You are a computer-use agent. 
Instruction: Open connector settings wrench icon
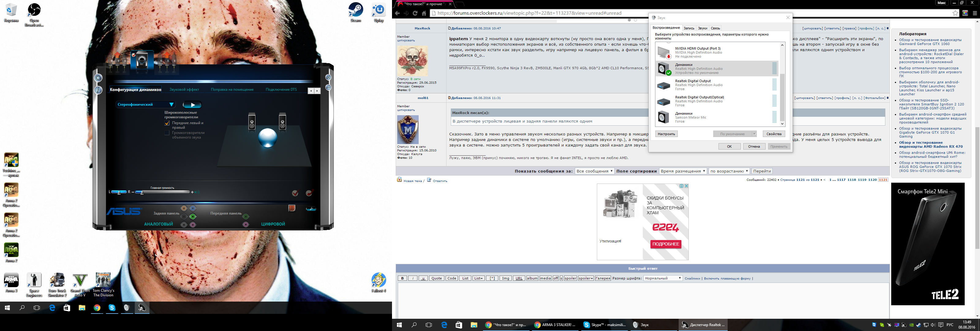(311, 208)
